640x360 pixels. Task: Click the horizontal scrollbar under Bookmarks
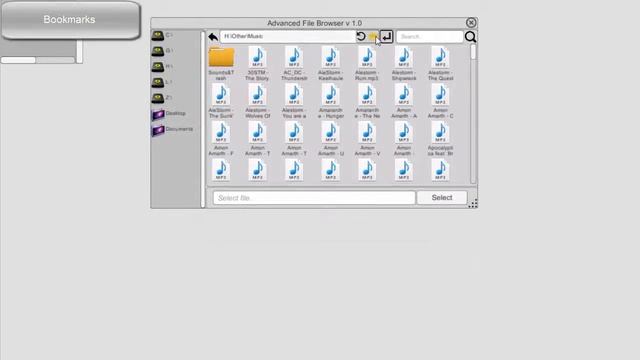coord(38,60)
